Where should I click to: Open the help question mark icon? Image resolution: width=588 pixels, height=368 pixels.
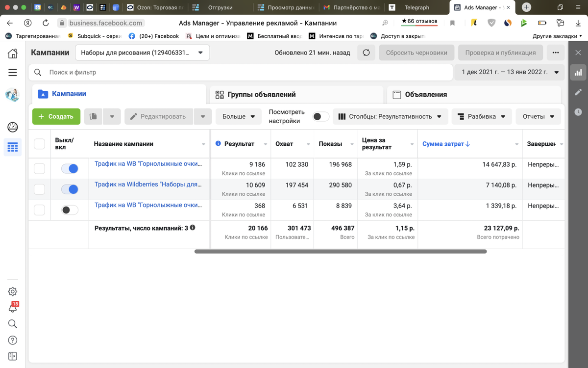coord(12,340)
